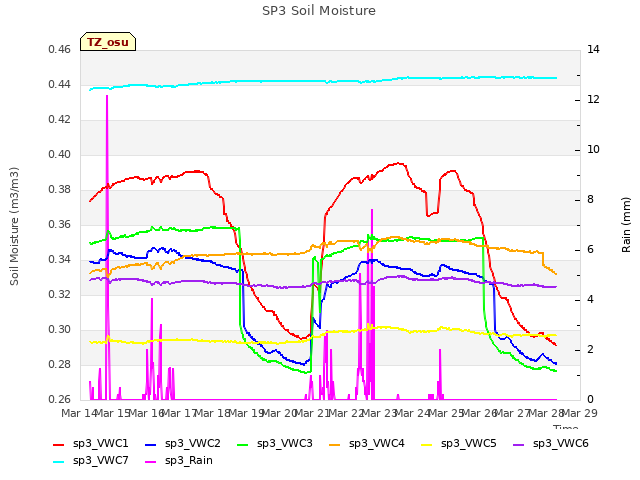Viewport: 640px width, 480px height.
Task: Click the Mar 29 date label
Action: pyautogui.click(x=580, y=413)
